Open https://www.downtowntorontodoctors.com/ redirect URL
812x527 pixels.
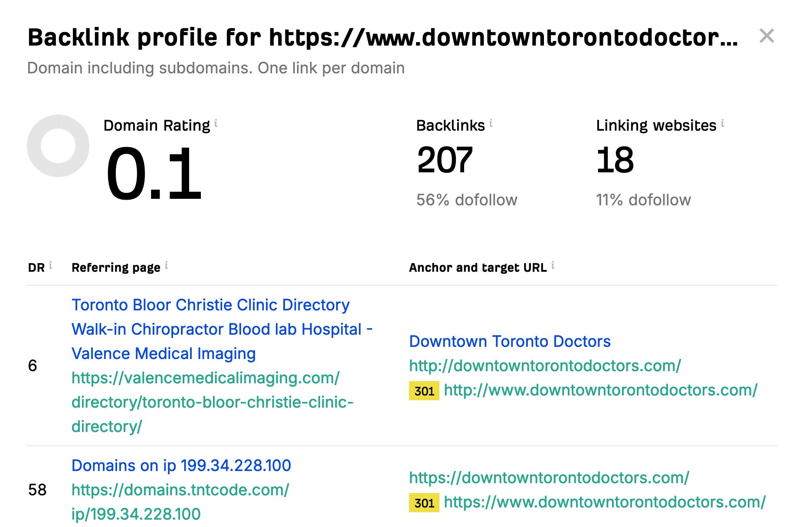tap(605, 502)
